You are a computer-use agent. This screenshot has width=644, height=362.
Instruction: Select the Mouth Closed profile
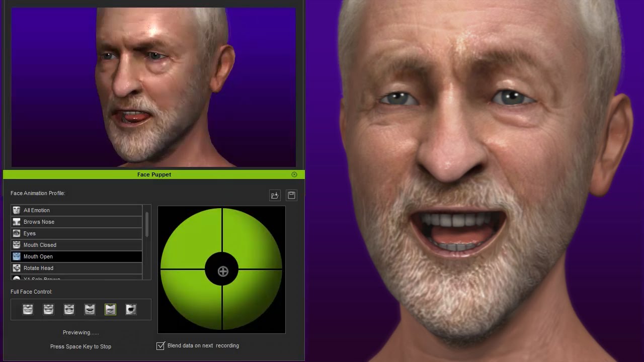point(76,245)
